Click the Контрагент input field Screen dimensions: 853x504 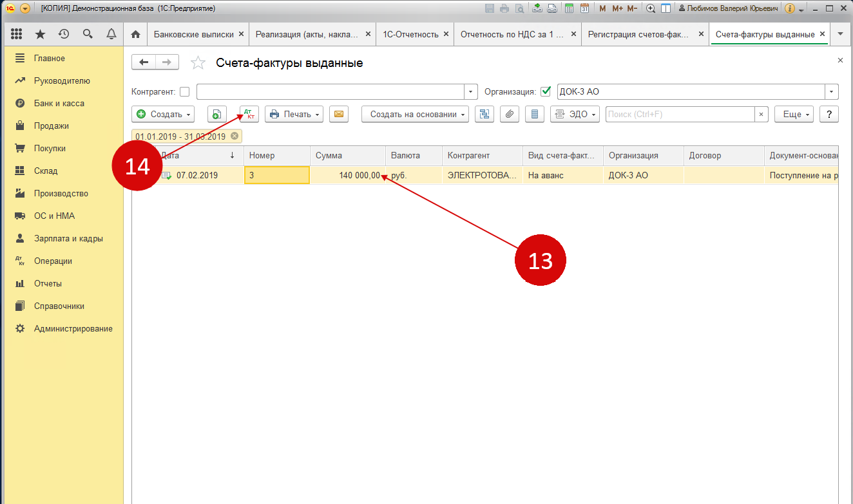click(x=331, y=91)
